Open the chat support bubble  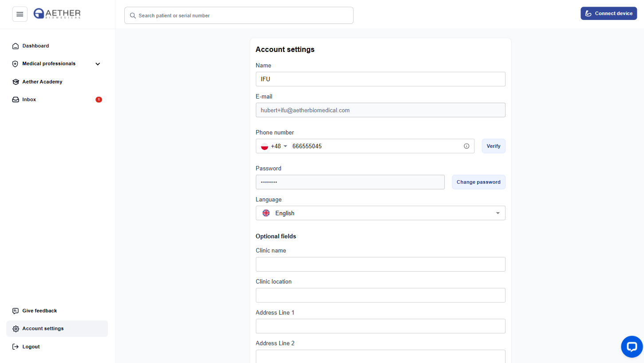[x=632, y=347]
